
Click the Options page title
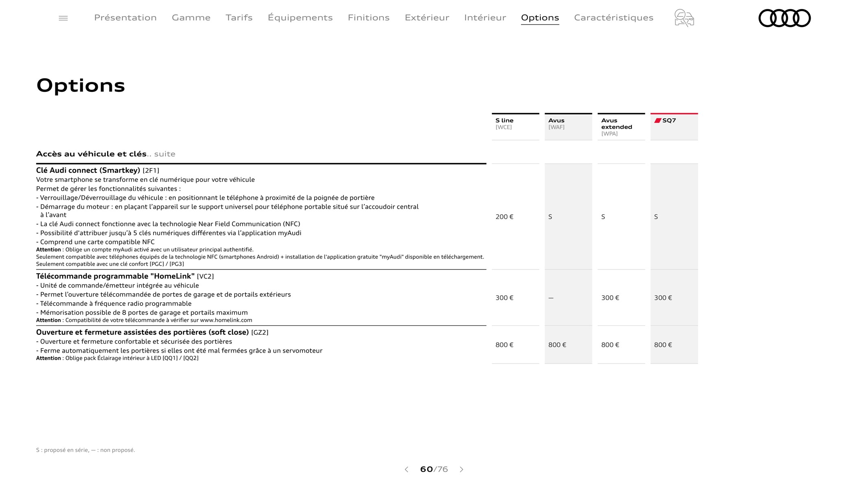click(x=81, y=86)
